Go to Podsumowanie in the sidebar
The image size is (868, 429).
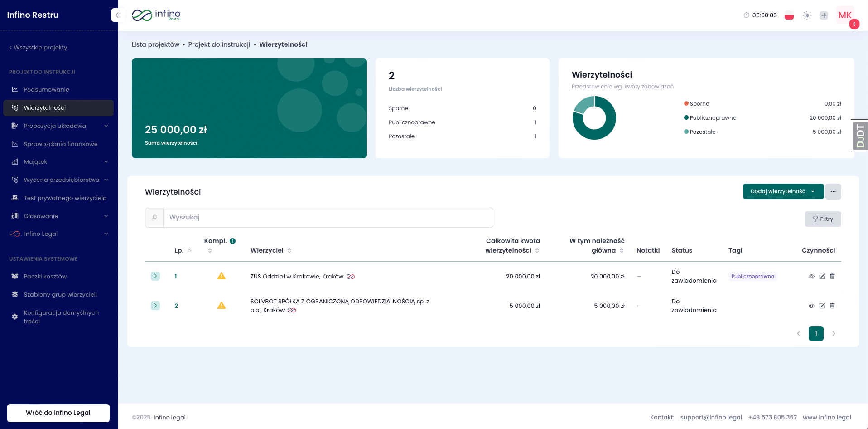click(x=46, y=89)
